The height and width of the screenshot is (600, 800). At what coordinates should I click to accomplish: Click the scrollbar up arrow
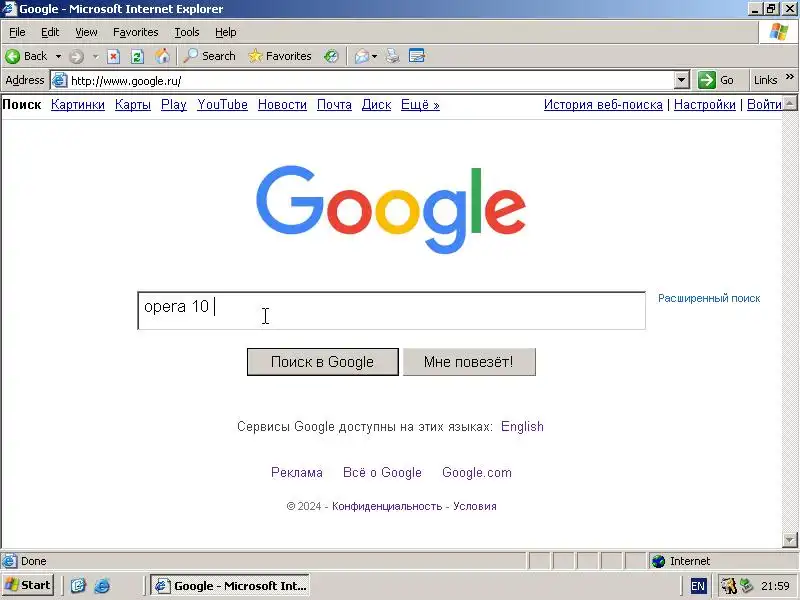coord(789,103)
